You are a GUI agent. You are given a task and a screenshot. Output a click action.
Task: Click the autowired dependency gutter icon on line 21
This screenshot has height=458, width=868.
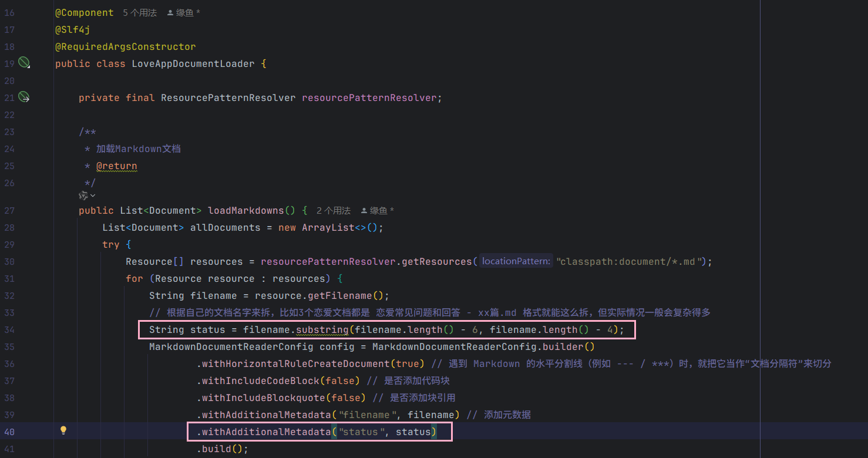[23, 96]
